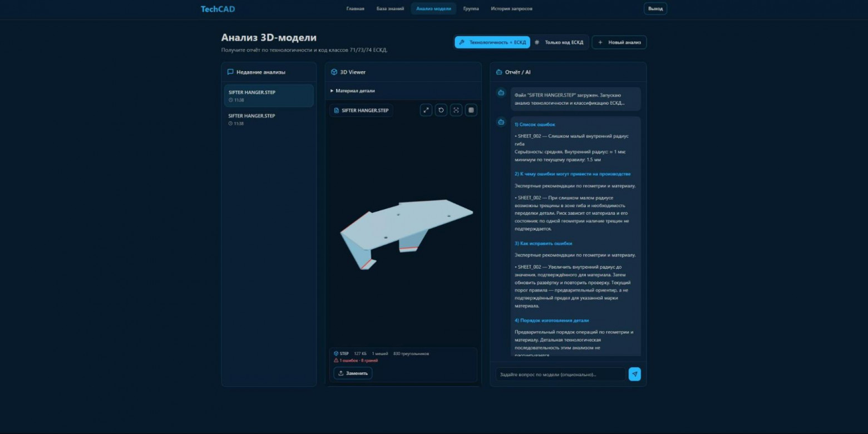The width and height of the screenshot is (868, 434).
Task: Expand the 3D viewer to fullscreen
Action: pos(426,110)
